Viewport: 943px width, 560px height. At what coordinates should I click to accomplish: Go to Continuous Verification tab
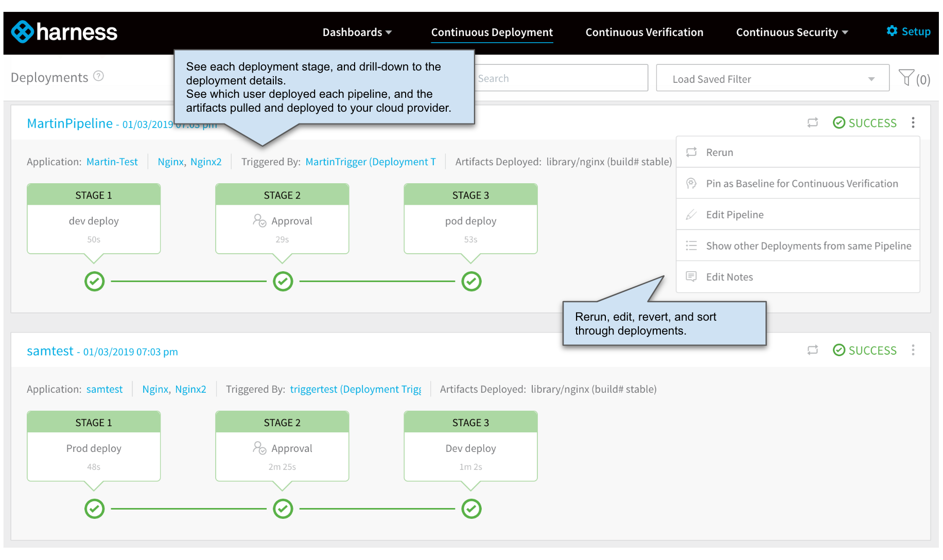(x=644, y=32)
